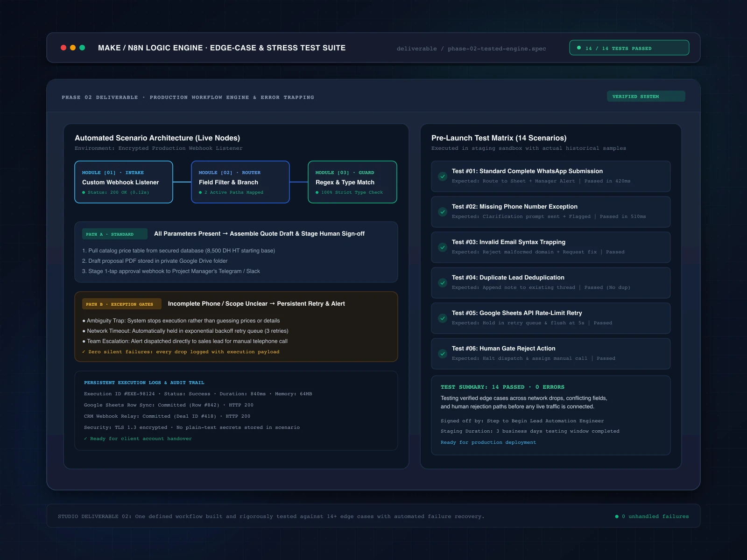Click Pre-Launch Test Matrix (14 Scenarios) heading
747x560 pixels.
pyautogui.click(x=499, y=138)
